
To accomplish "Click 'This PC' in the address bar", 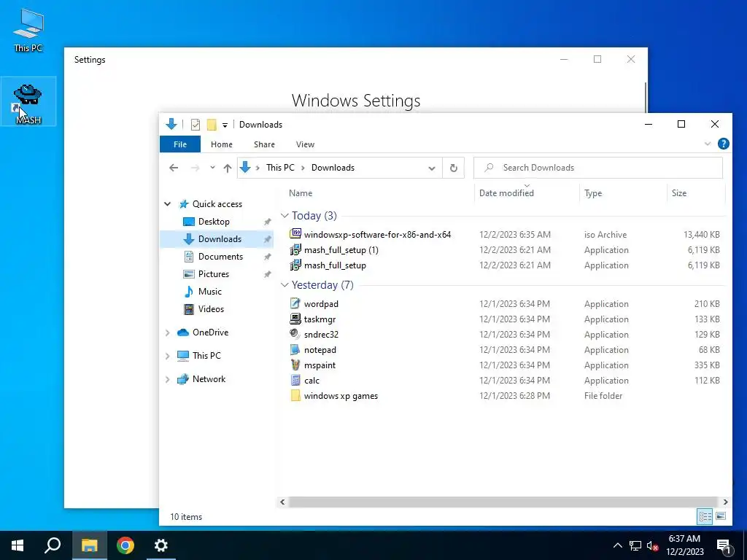I will (x=280, y=168).
